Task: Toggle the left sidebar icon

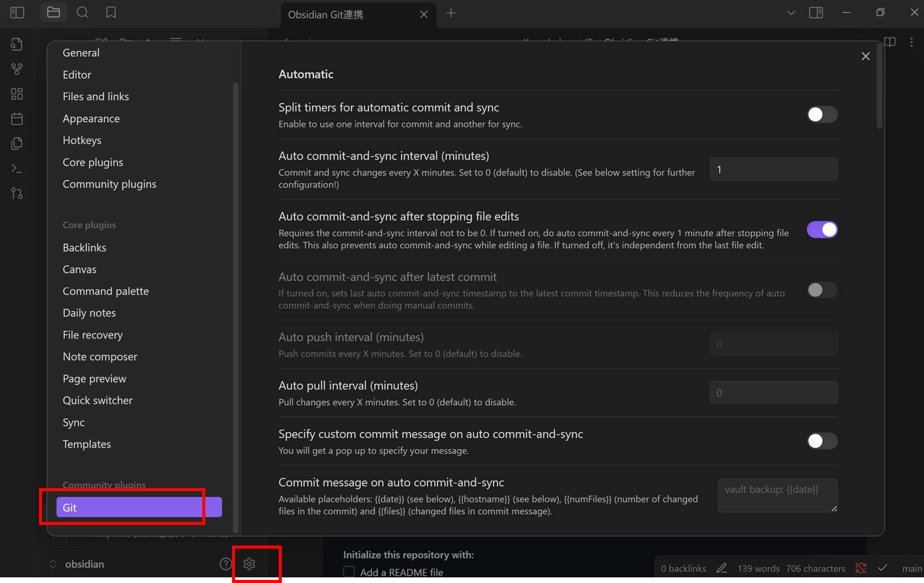Action: 17,13
